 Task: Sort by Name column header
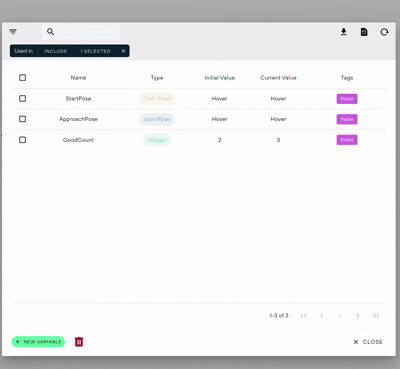tap(78, 78)
